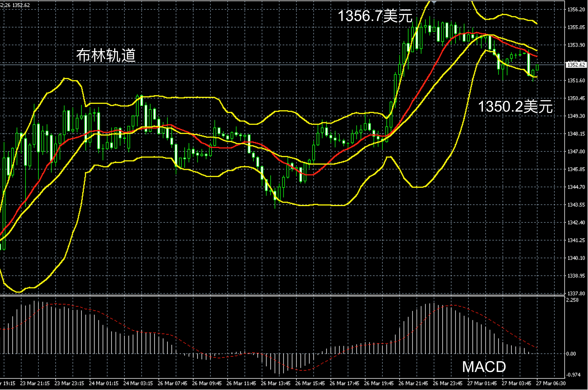Click the 23 Mar 21:15 time label
Screen dimensions: 588x390
35,383
